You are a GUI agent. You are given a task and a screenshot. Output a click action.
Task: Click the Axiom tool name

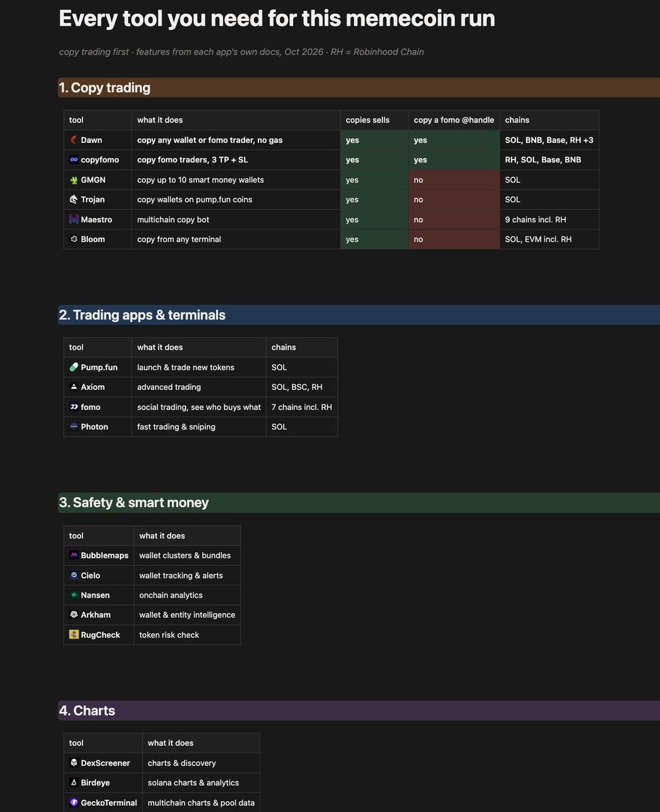[x=93, y=387]
